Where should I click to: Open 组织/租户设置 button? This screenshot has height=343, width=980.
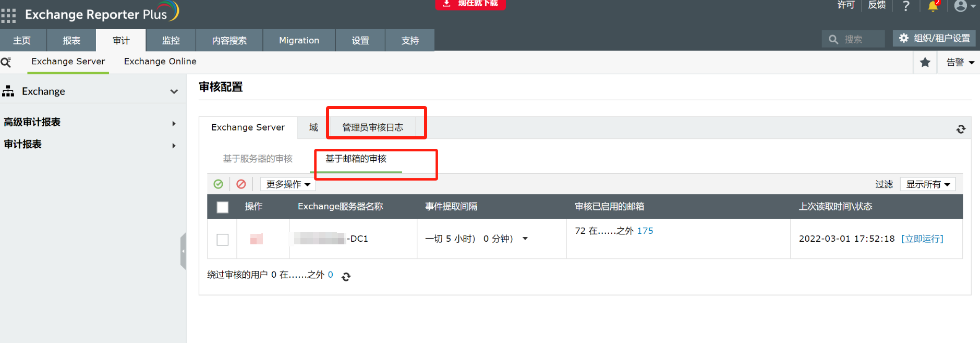tap(934, 38)
